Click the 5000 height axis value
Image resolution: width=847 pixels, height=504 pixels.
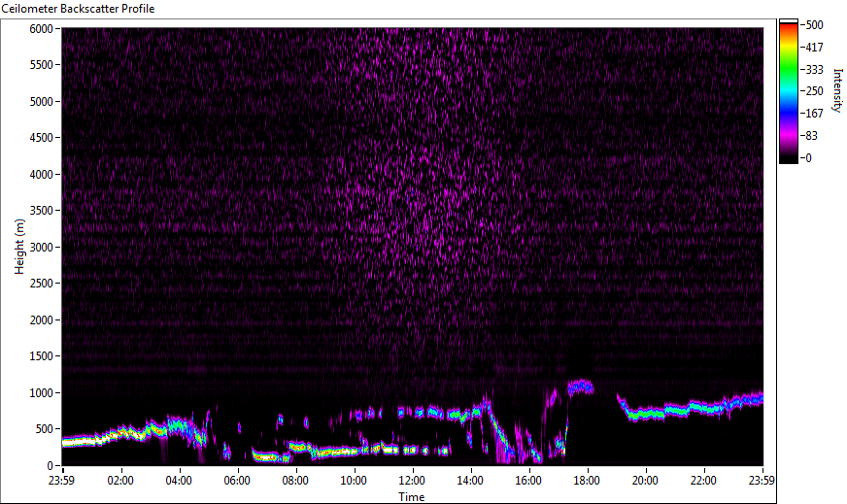[41, 102]
